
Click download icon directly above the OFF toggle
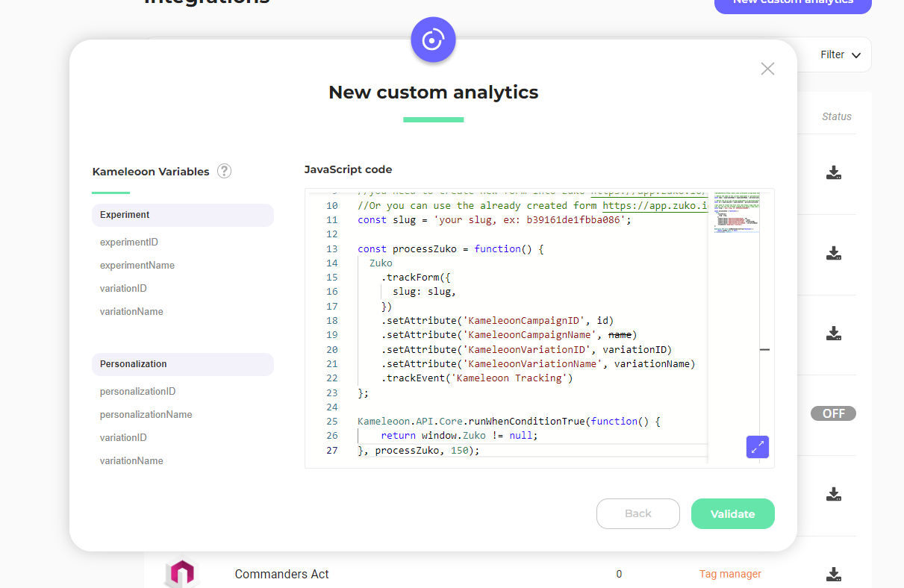834,334
